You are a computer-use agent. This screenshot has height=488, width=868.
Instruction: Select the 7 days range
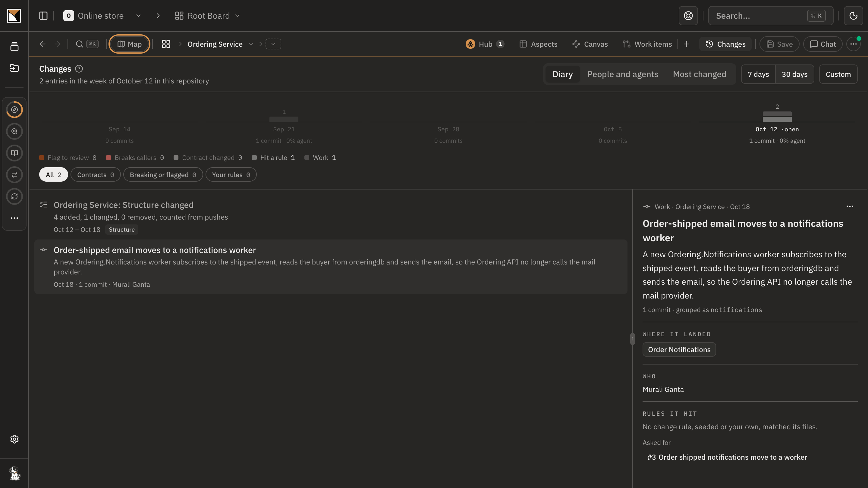pyautogui.click(x=758, y=74)
